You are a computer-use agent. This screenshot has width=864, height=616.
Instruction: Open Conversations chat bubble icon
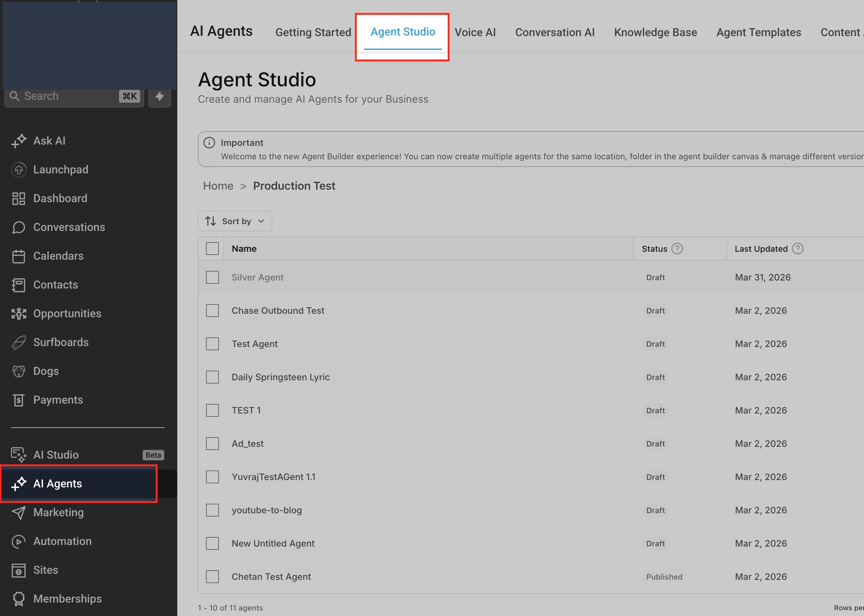coord(19,227)
